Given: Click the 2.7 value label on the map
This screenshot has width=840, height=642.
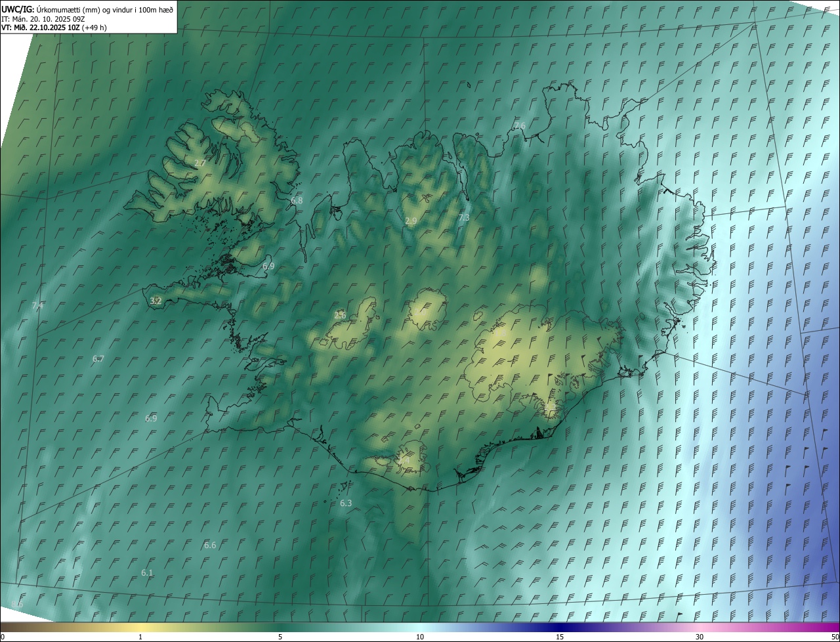Looking at the screenshot, I should [200, 163].
